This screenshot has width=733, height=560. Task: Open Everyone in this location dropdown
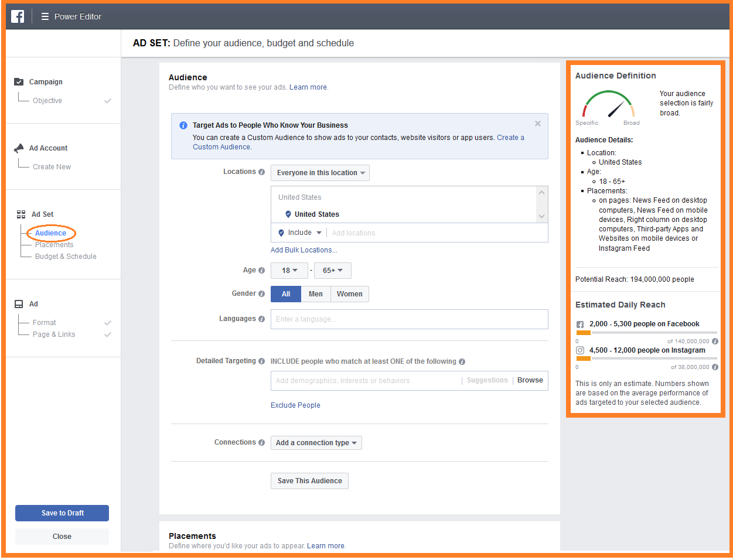320,173
